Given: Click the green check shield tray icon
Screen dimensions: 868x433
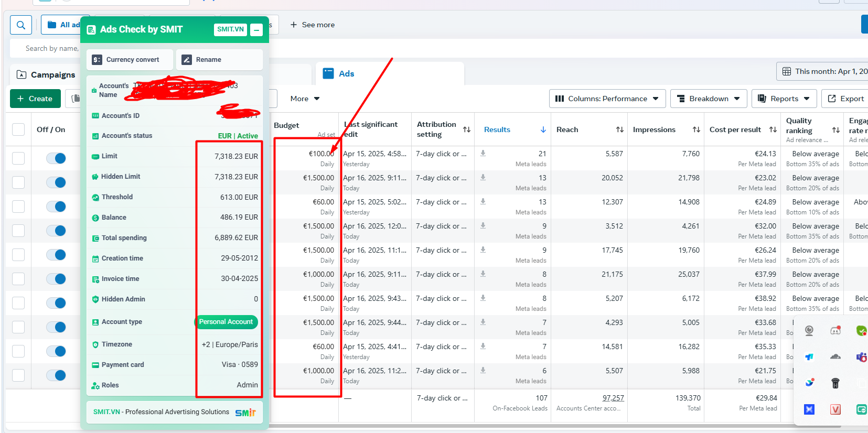Looking at the screenshot, I should coord(861,330).
